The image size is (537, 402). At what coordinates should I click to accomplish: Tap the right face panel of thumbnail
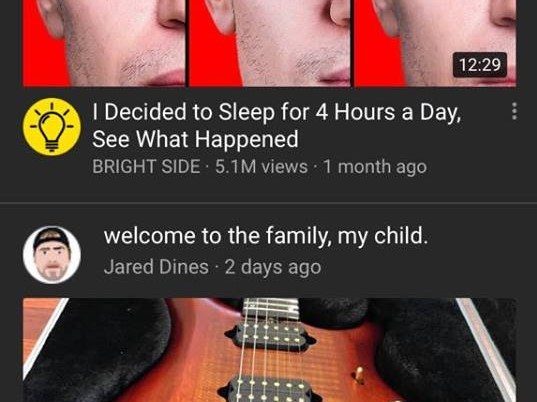click(x=435, y=43)
